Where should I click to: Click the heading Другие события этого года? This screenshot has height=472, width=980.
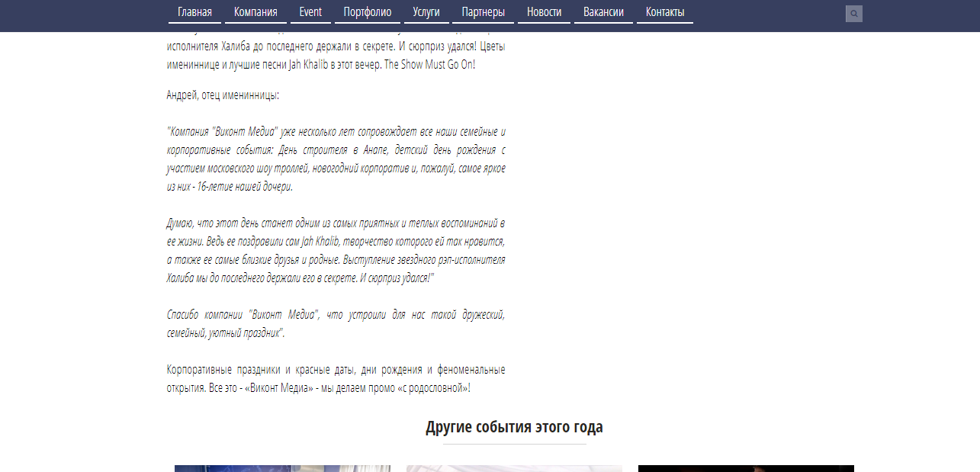514,427
